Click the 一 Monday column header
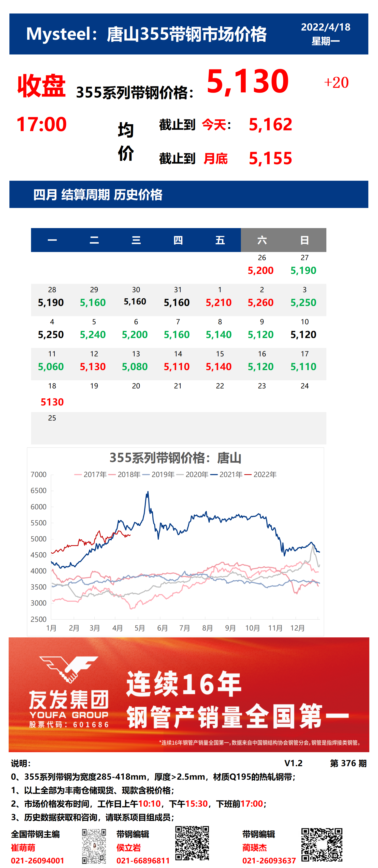 click(52, 240)
